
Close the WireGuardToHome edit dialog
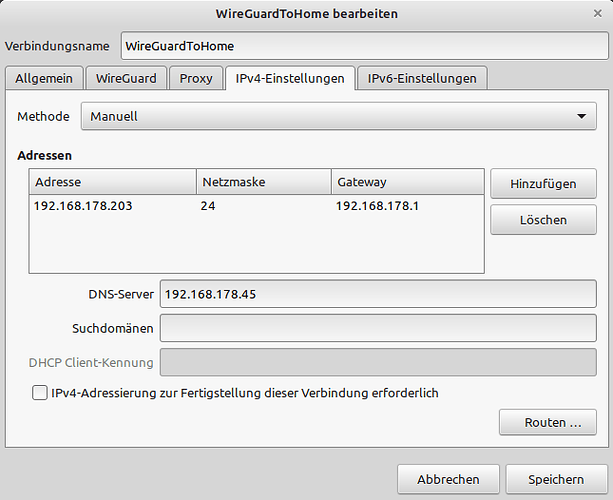[x=597, y=14]
